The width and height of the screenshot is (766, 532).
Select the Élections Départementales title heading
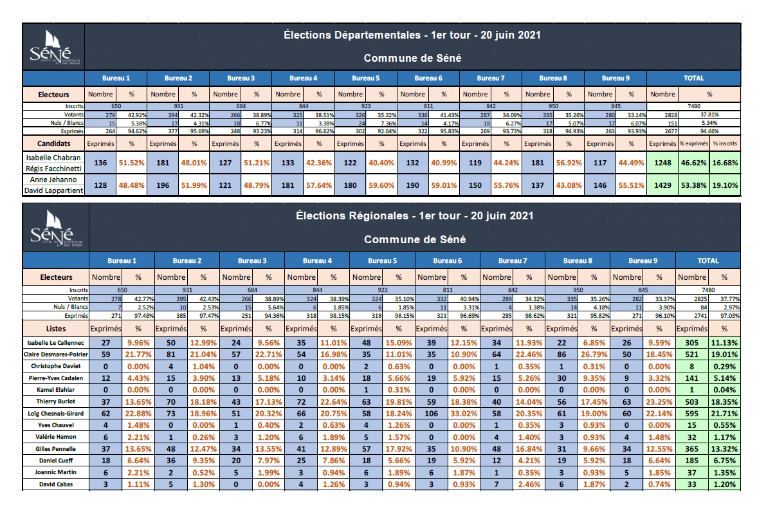tap(412, 35)
